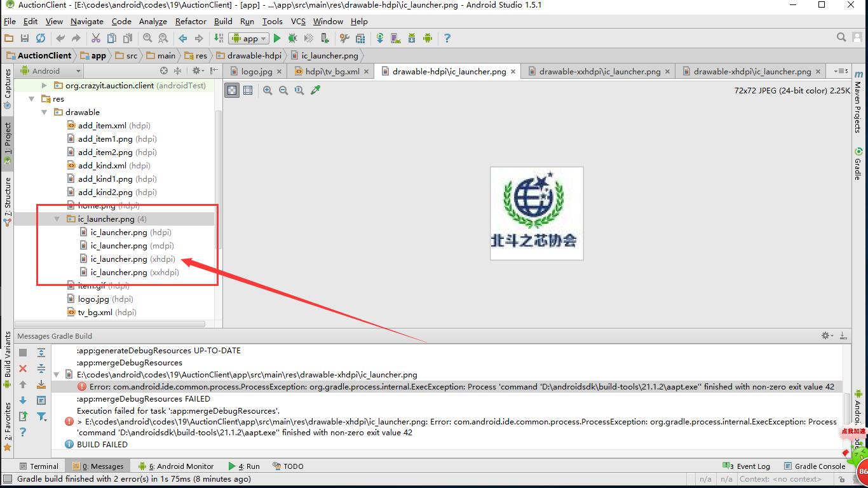This screenshot has width=868, height=488.
Task: Open the Event Log panel
Action: pyautogui.click(x=746, y=466)
